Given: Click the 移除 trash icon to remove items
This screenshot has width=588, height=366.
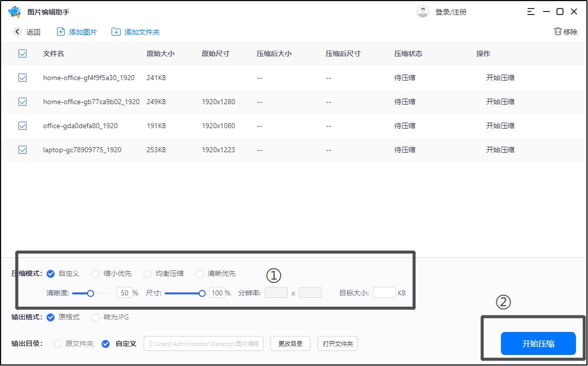Looking at the screenshot, I should tap(558, 31).
